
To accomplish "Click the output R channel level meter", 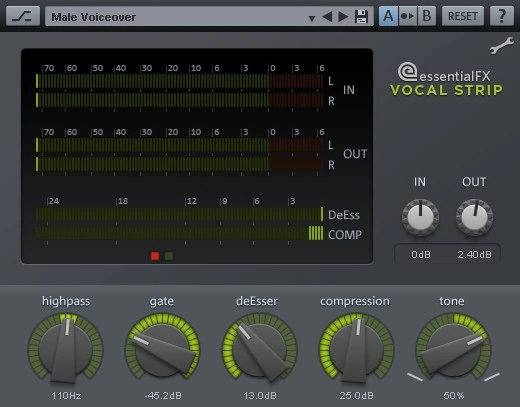I will click(x=179, y=164).
